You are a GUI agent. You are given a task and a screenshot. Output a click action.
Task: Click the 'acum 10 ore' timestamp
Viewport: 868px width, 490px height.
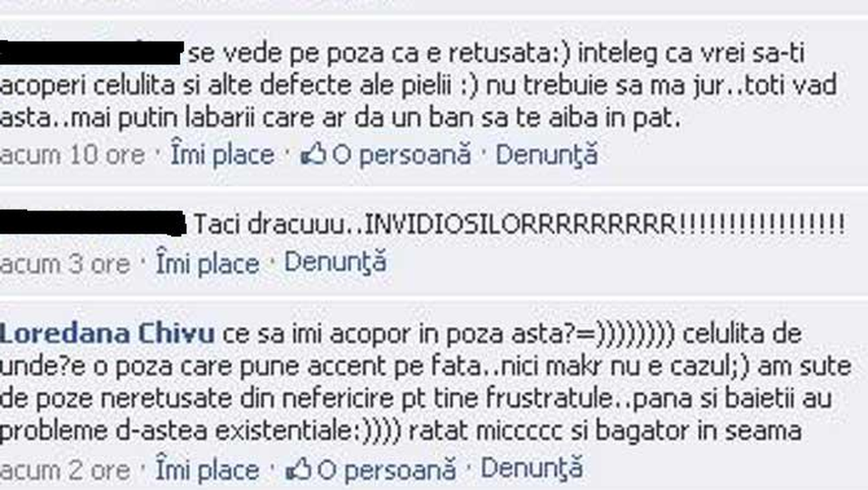coord(72,155)
